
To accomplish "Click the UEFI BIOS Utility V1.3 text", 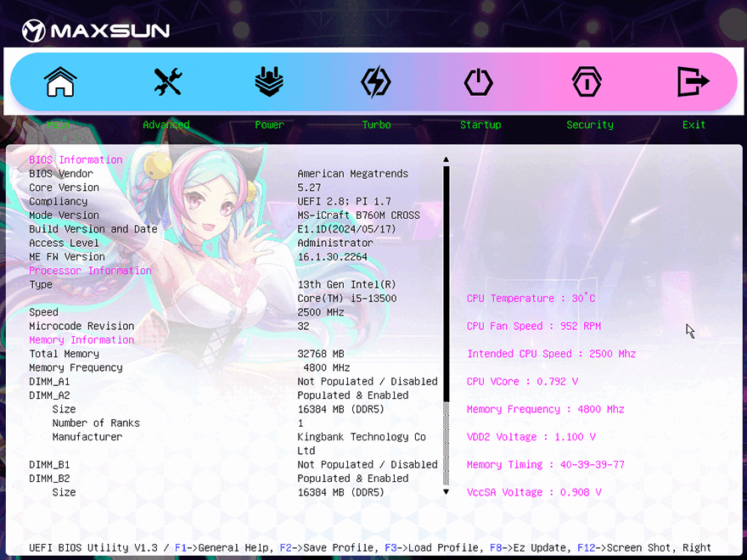I will tap(93, 547).
